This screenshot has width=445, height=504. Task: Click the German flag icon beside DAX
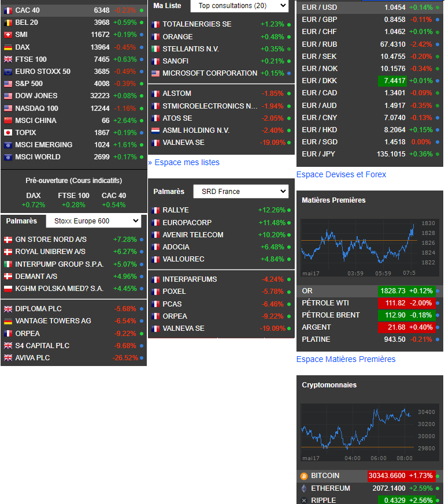[x=8, y=47]
